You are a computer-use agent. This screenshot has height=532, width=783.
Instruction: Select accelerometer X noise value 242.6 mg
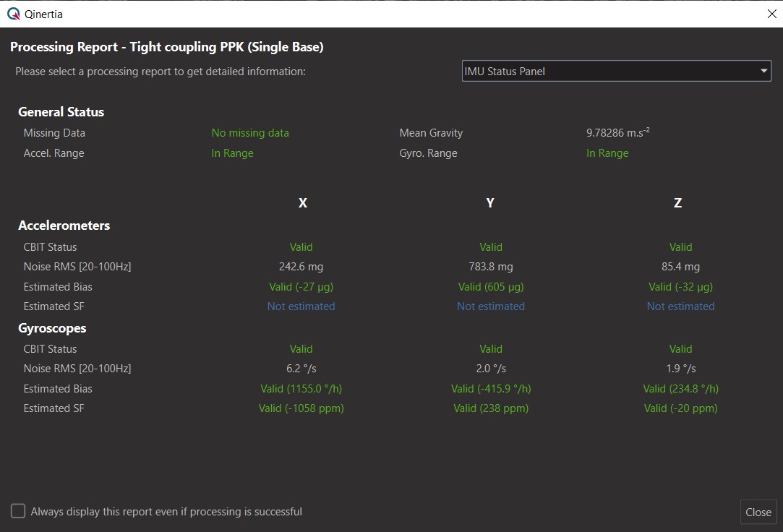tap(301, 267)
